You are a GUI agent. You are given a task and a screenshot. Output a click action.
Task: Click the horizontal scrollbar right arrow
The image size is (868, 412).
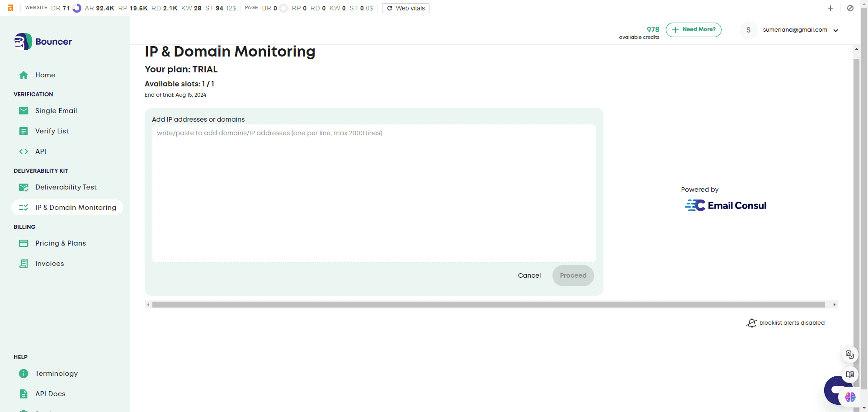tap(834, 305)
